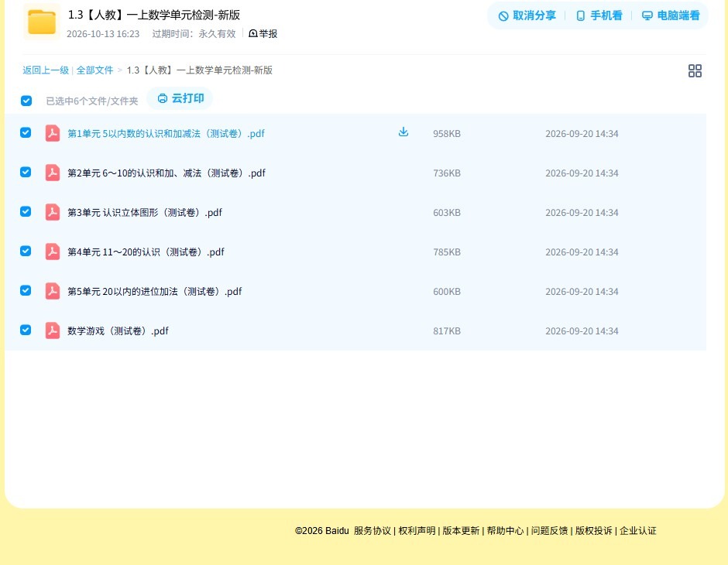This screenshot has height=565, width=728.
Task: Uncheck the 第1单元 file checkbox
Action: click(26, 132)
